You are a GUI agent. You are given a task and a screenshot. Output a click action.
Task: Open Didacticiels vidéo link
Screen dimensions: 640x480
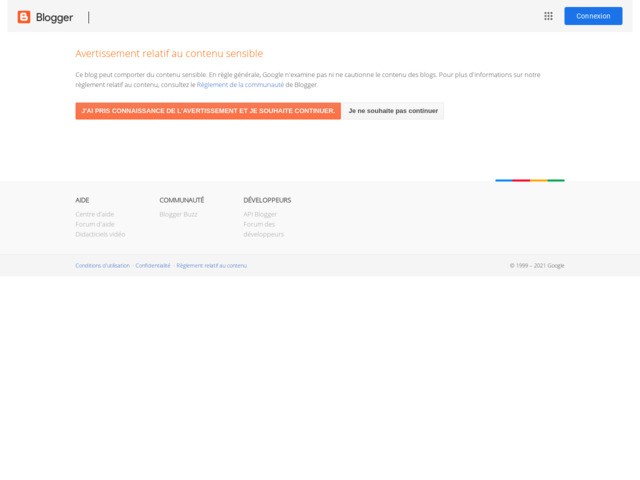pos(100,234)
